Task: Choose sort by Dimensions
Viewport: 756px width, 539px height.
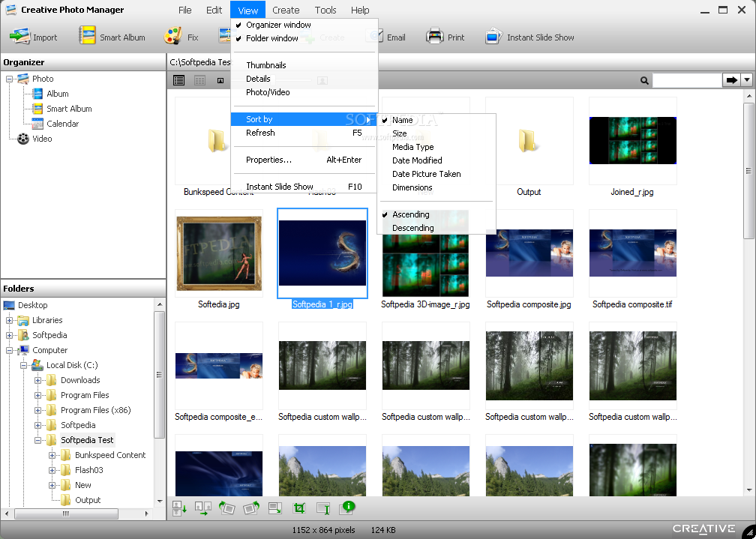Action: 412,187
